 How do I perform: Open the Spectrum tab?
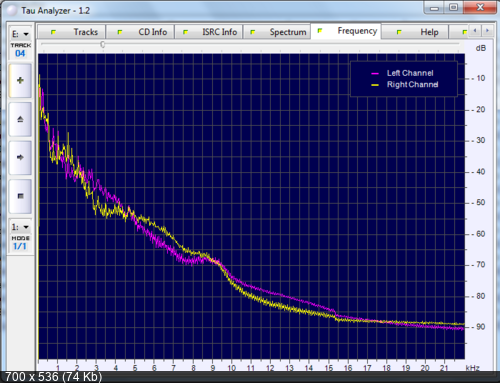(x=277, y=32)
